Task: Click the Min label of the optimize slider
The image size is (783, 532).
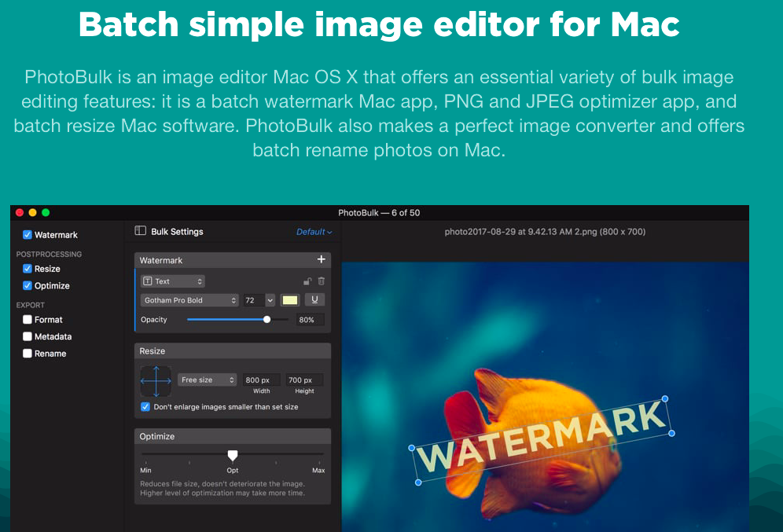Action: (x=145, y=470)
